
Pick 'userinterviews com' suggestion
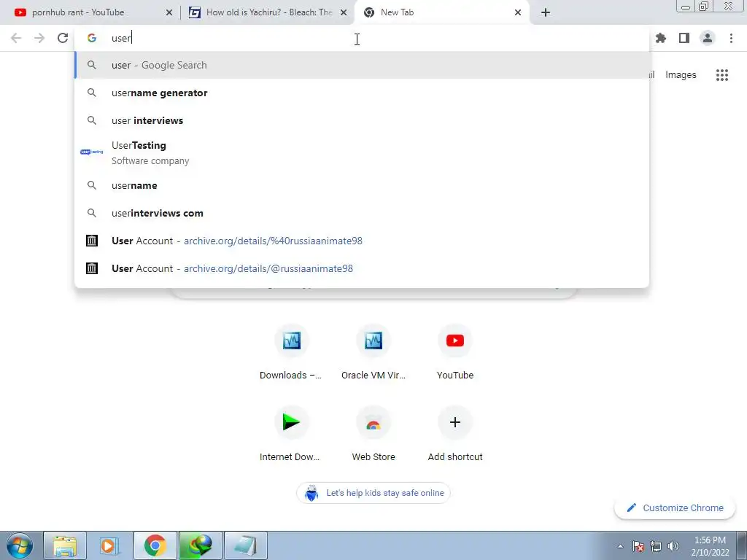[x=362, y=213]
